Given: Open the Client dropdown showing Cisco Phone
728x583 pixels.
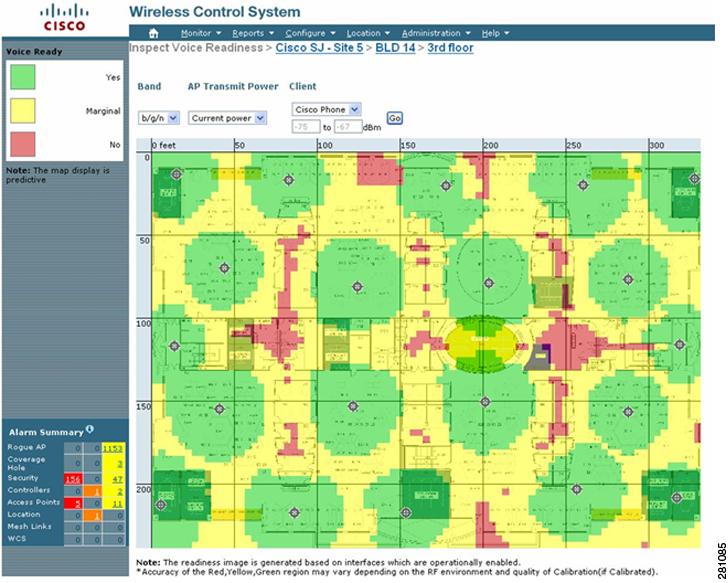Looking at the screenshot, I should pos(326,110).
